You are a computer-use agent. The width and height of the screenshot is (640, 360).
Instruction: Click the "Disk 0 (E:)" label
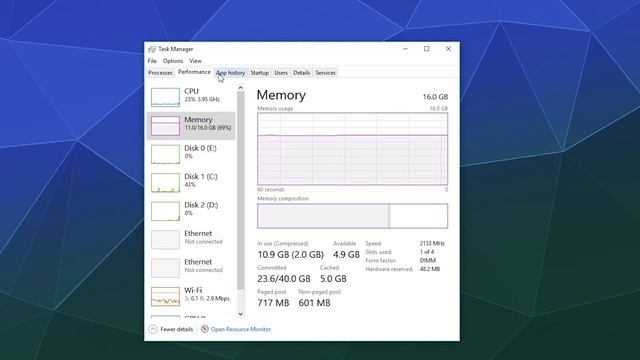tap(200, 148)
